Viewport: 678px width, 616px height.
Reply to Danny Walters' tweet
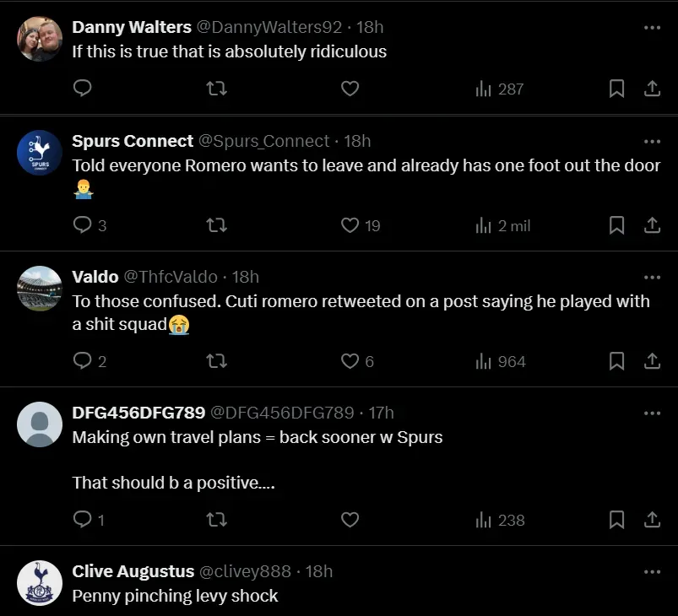[x=82, y=89]
